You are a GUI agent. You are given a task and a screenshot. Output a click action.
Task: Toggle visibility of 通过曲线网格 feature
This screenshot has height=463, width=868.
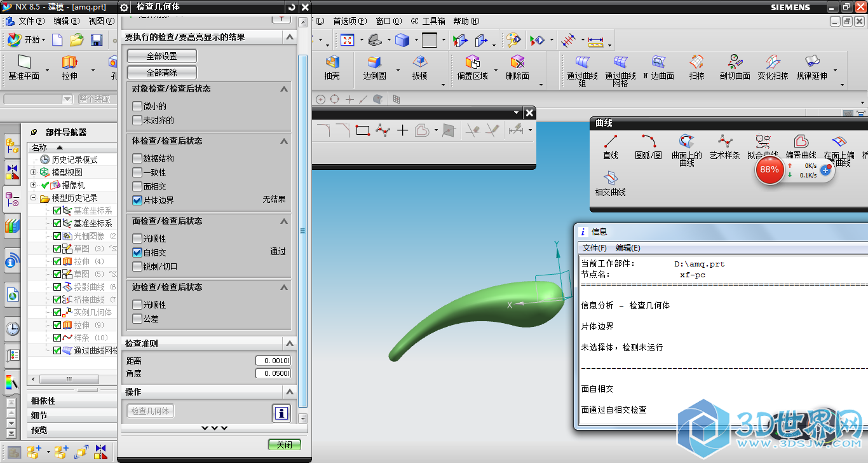point(57,350)
